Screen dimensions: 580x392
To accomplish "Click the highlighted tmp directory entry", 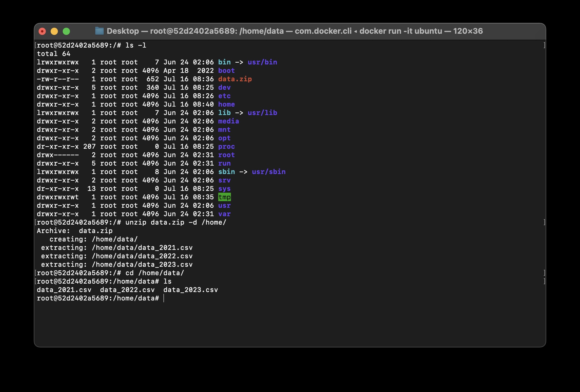I will [224, 197].
